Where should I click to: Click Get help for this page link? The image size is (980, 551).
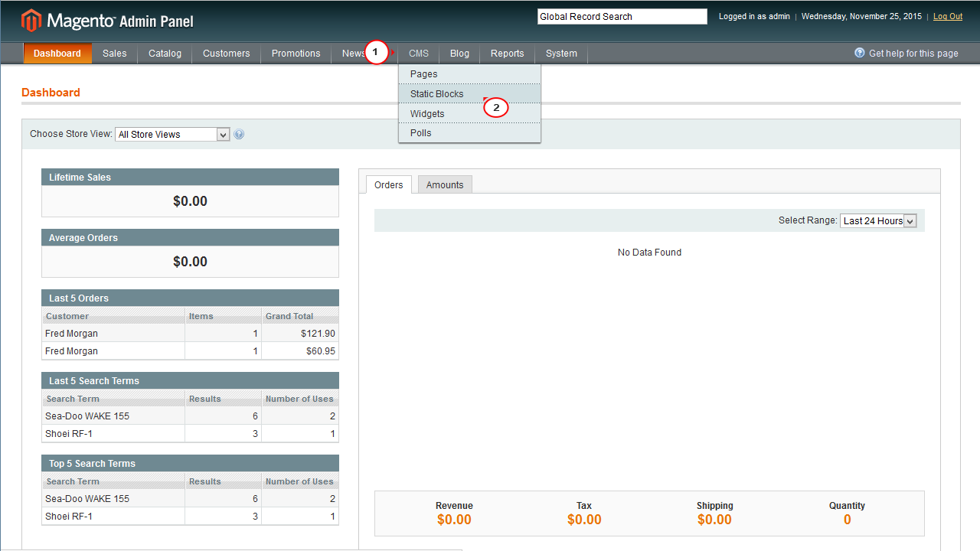tap(913, 54)
